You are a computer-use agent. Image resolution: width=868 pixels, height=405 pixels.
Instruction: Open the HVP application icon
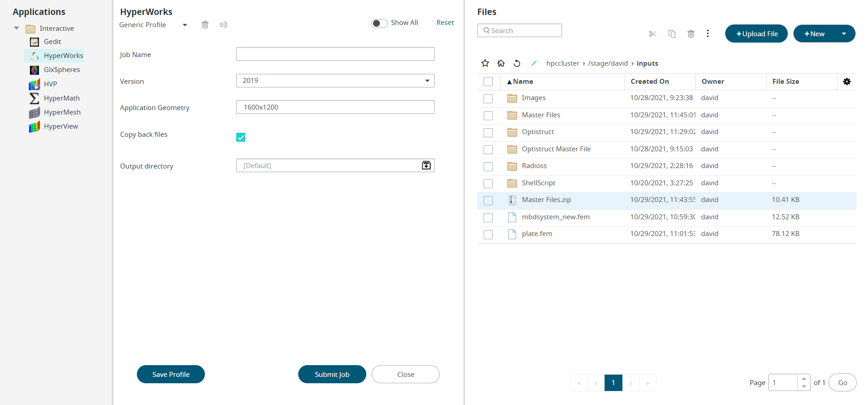(x=34, y=84)
